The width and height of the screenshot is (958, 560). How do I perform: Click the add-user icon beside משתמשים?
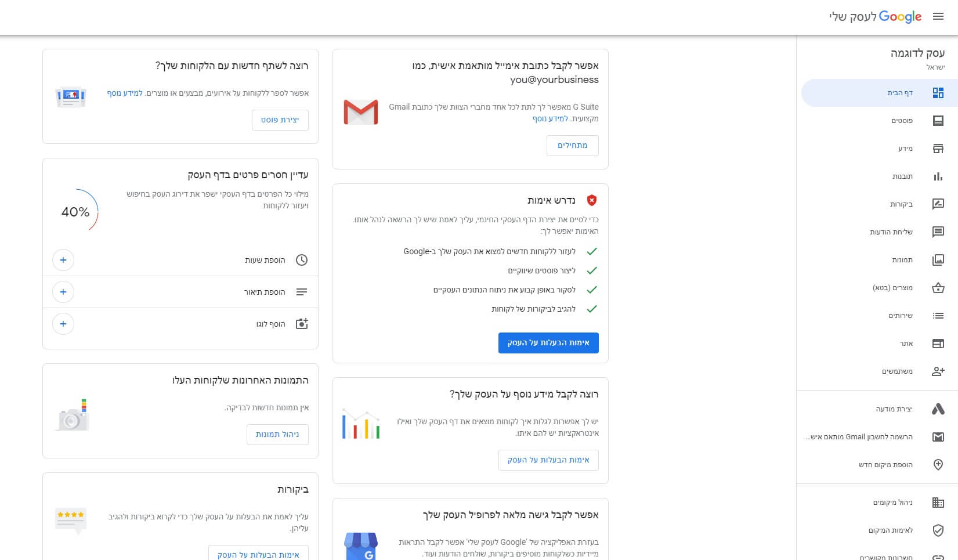pos(938,371)
